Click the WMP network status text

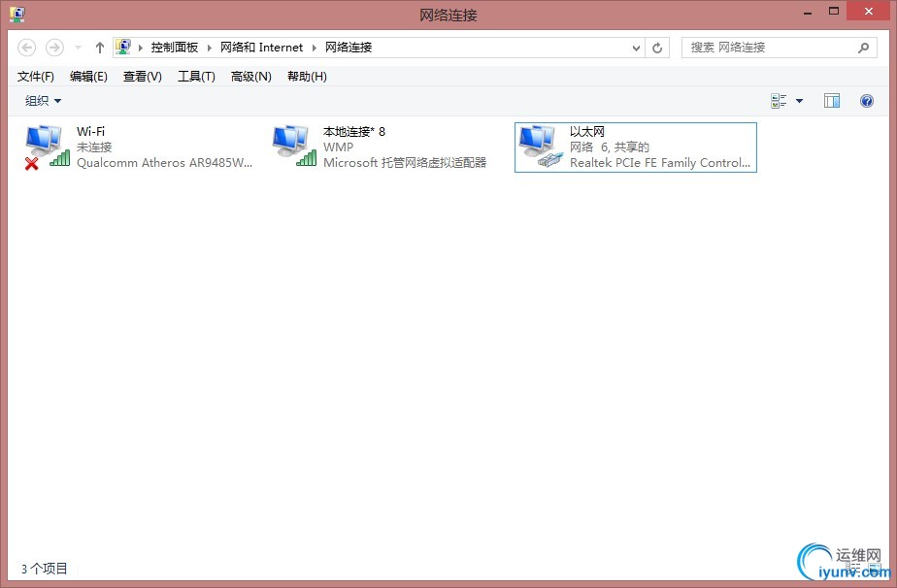click(x=338, y=147)
